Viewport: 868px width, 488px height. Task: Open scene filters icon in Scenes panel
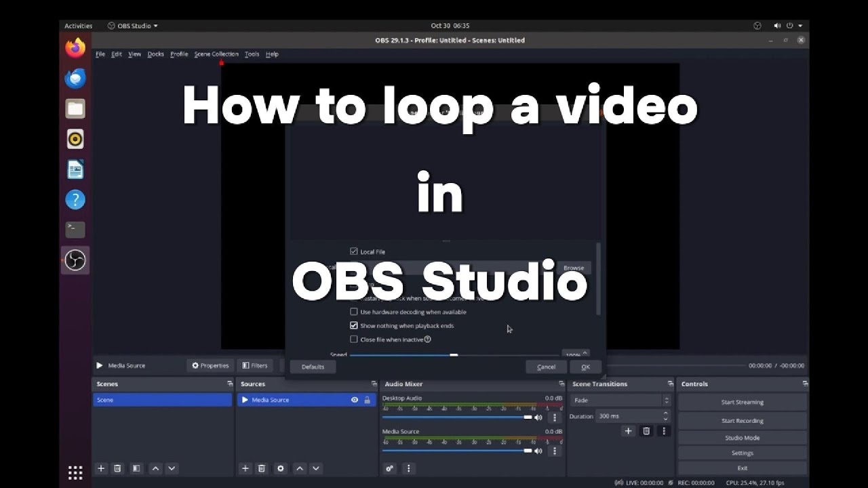pyautogui.click(x=136, y=468)
